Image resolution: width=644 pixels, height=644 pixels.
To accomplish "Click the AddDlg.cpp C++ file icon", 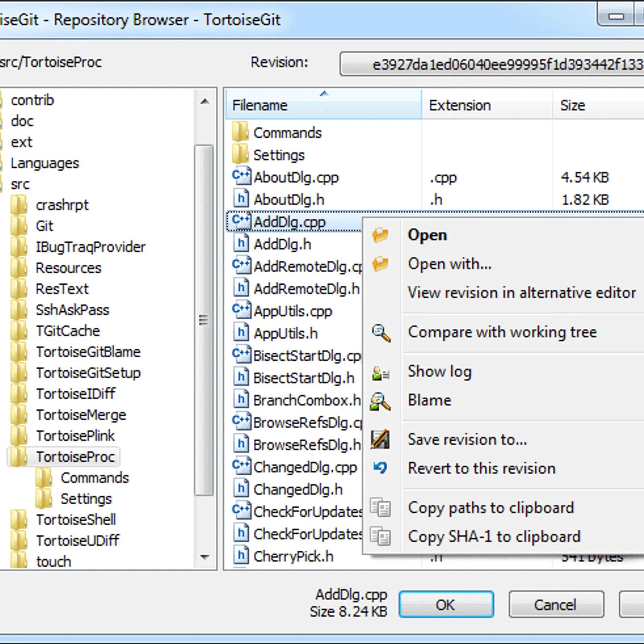I will (242, 221).
